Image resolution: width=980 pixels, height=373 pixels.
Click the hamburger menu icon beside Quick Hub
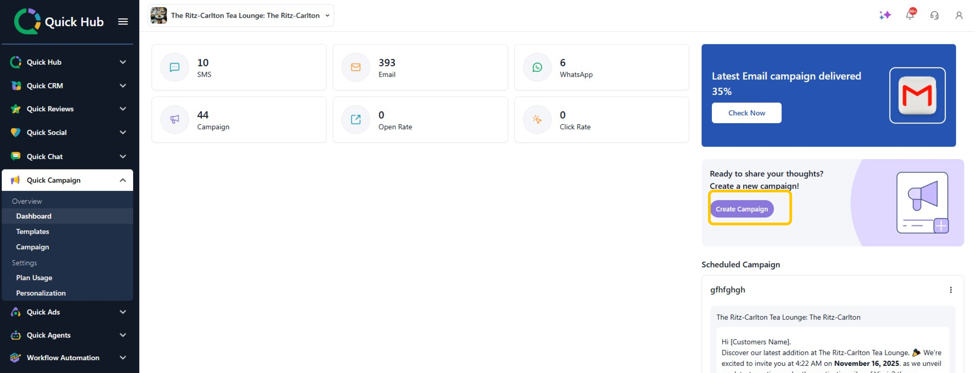pos(123,22)
